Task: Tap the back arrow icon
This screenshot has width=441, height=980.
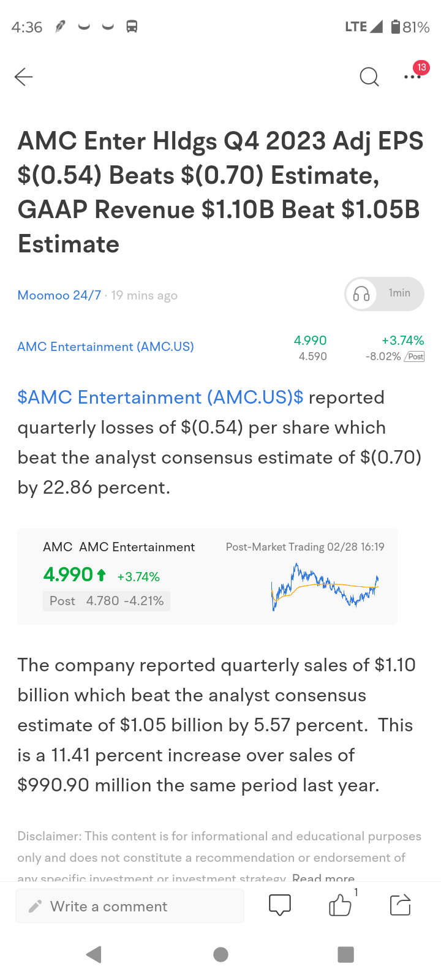Action: (23, 77)
